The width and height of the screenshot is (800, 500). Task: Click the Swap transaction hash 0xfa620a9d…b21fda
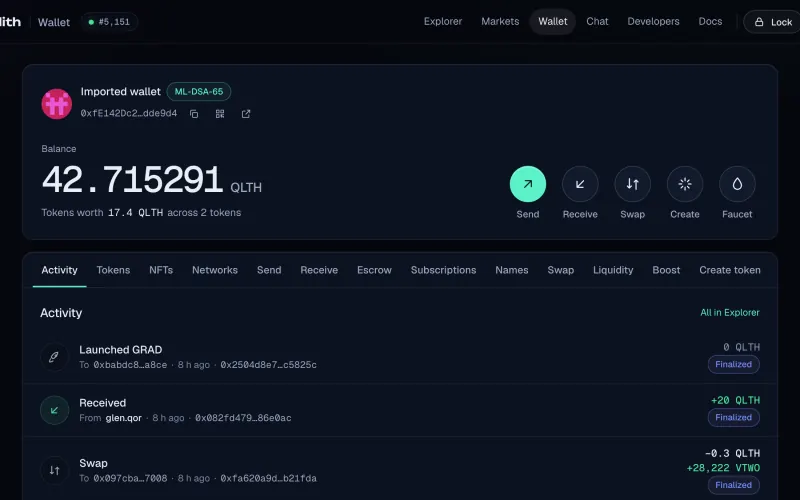coord(268,478)
